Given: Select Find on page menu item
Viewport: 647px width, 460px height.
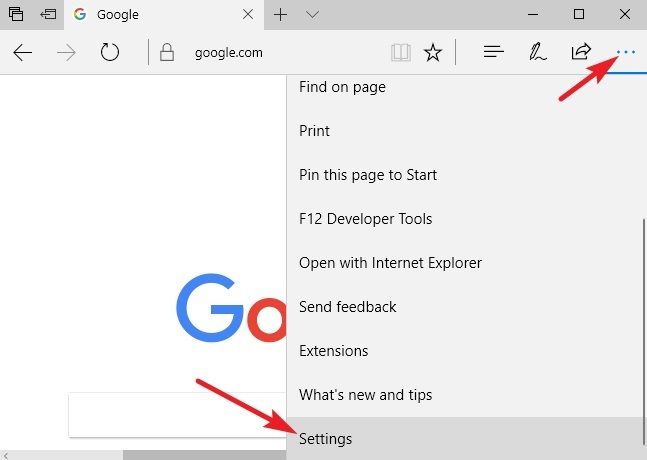Looking at the screenshot, I should pos(342,87).
